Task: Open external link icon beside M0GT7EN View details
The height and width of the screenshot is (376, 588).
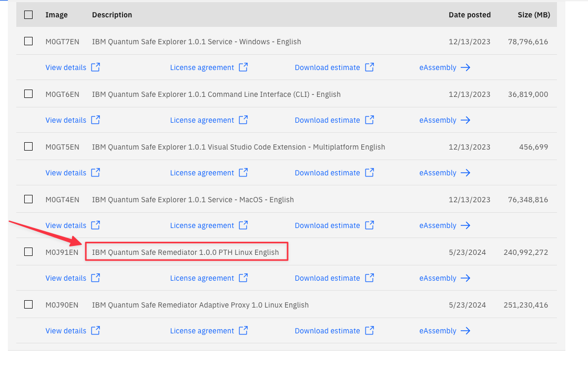Action: [x=96, y=67]
